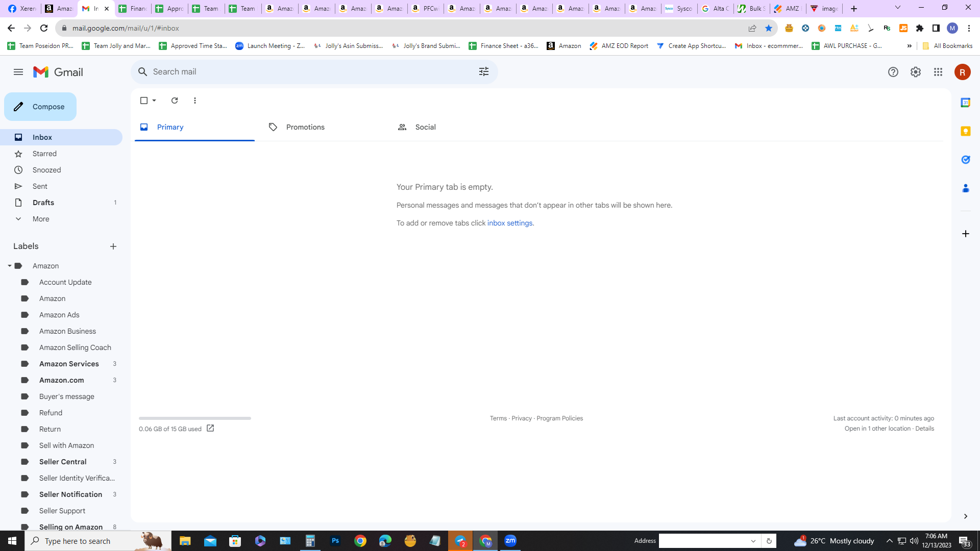980x551 pixels.
Task: Open account activity Details link
Action: coord(924,429)
